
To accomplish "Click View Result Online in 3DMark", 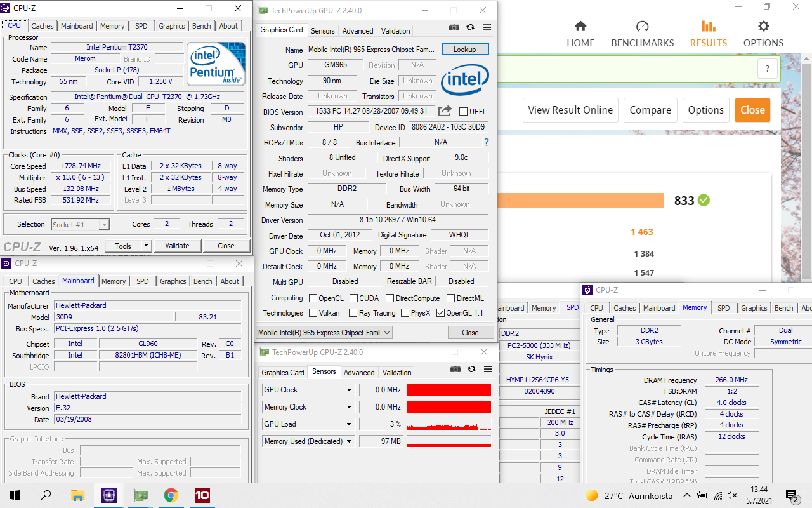I will 570,110.
